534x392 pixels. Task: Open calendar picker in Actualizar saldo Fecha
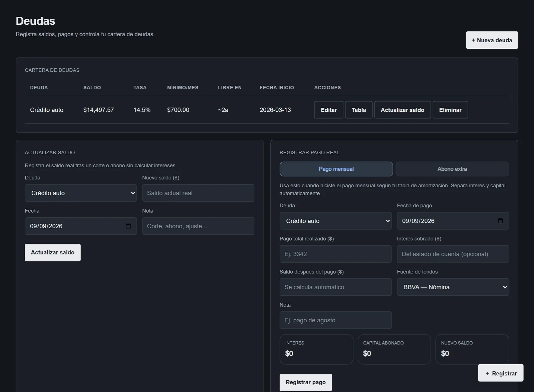(128, 226)
